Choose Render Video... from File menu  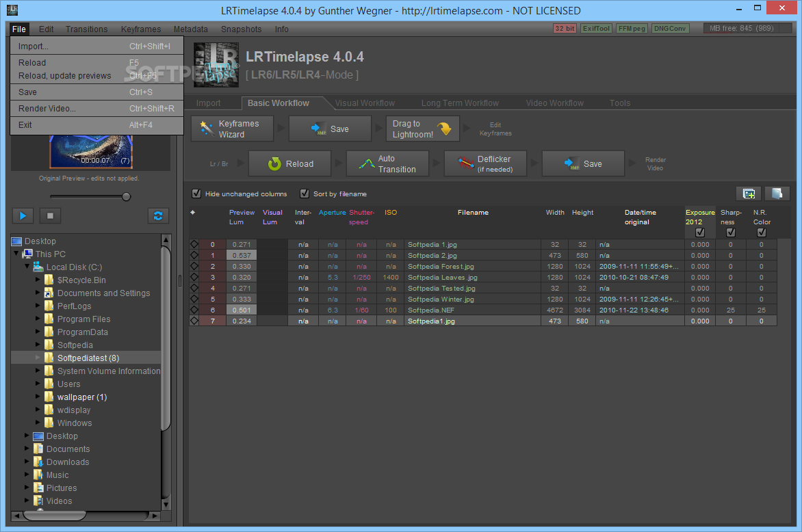pyautogui.click(x=96, y=108)
